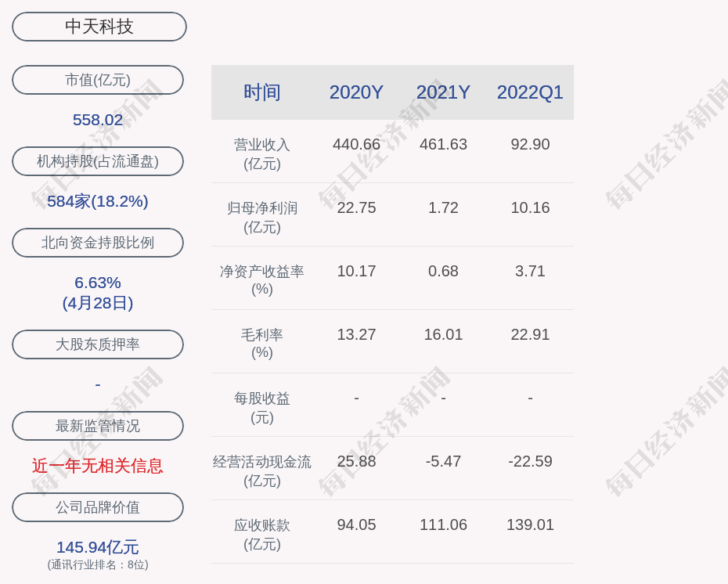Click the 最新监管情况 label
The image size is (728, 584).
point(98,426)
